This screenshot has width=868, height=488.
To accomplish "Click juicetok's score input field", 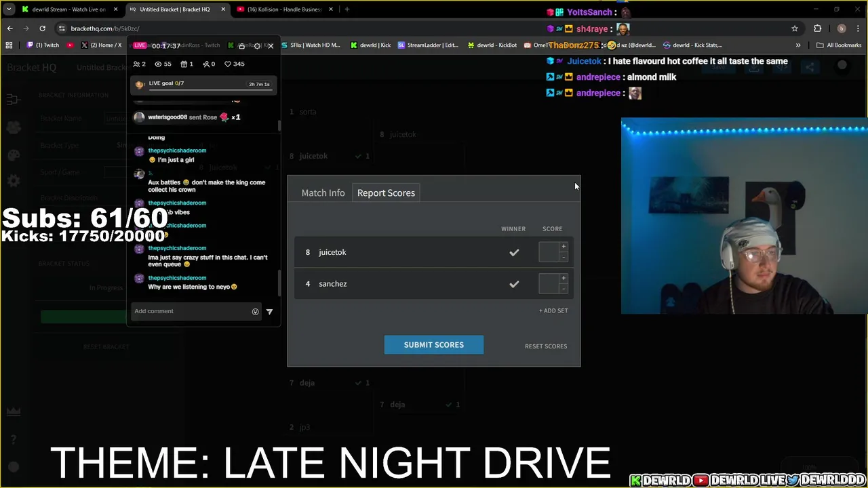I will (x=549, y=252).
